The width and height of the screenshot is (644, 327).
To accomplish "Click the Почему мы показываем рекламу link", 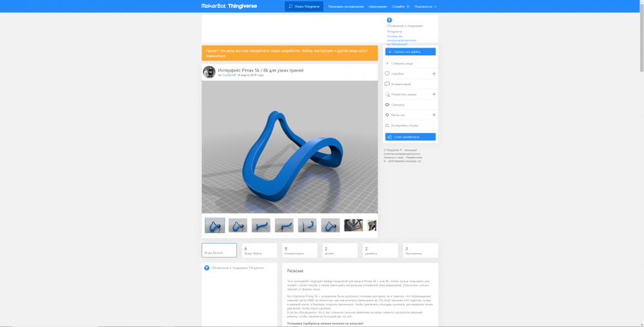I will point(401,40).
